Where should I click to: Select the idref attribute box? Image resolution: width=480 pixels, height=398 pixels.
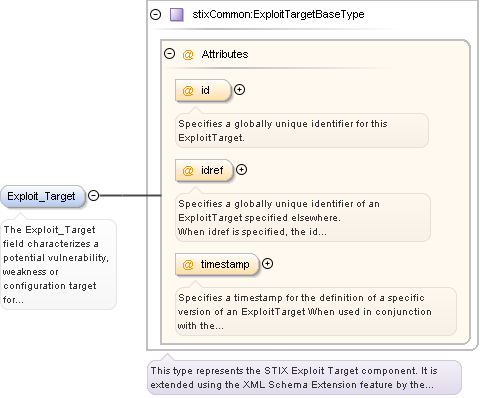click(x=204, y=170)
